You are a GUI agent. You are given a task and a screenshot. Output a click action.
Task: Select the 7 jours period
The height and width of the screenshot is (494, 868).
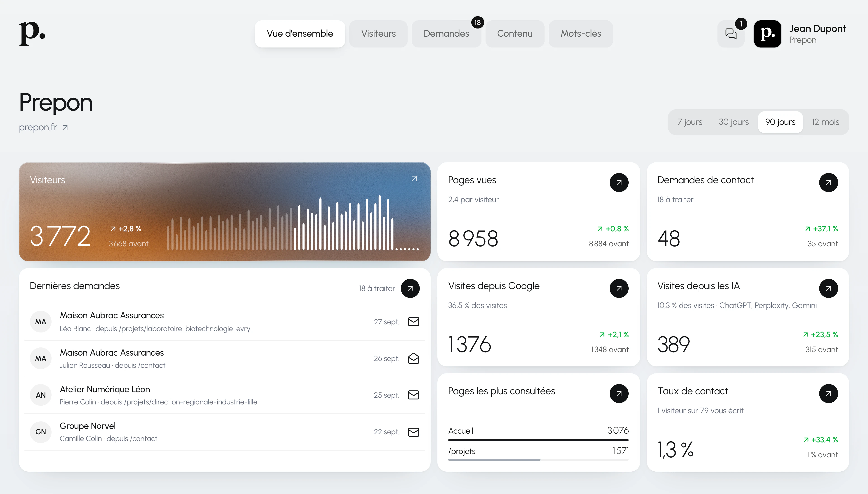690,122
